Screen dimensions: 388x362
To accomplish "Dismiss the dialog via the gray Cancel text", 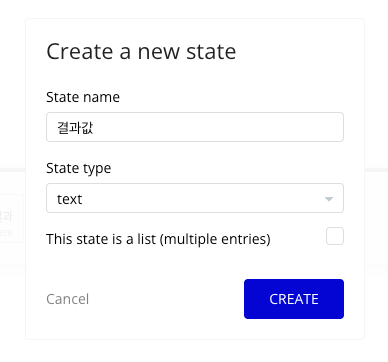I will (x=68, y=299).
